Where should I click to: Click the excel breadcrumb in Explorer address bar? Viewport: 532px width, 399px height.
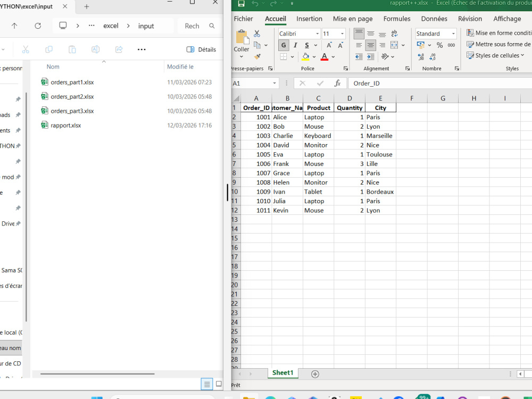coord(111,26)
